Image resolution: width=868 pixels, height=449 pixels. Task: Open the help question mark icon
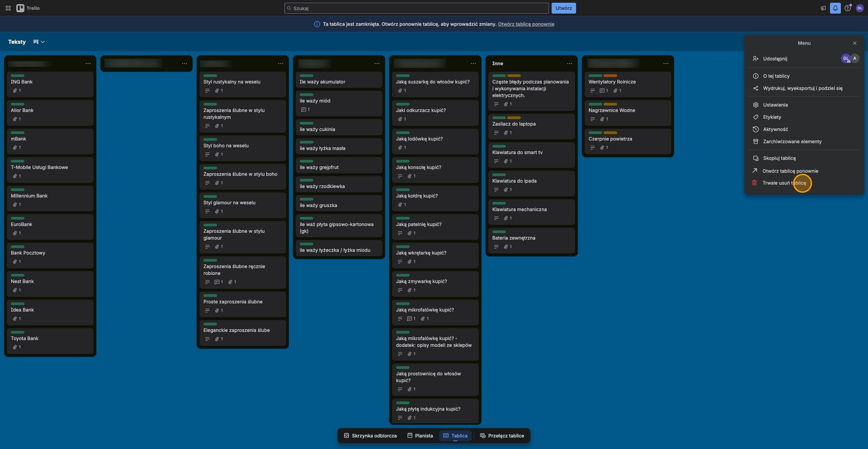[x=847, y=8]
